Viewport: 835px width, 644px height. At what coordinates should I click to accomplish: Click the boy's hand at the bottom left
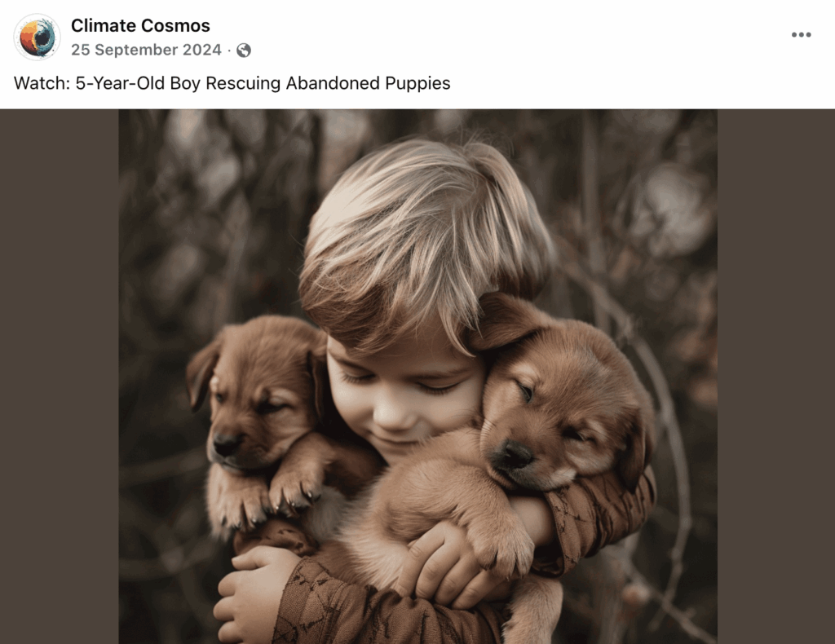[250, 591]
